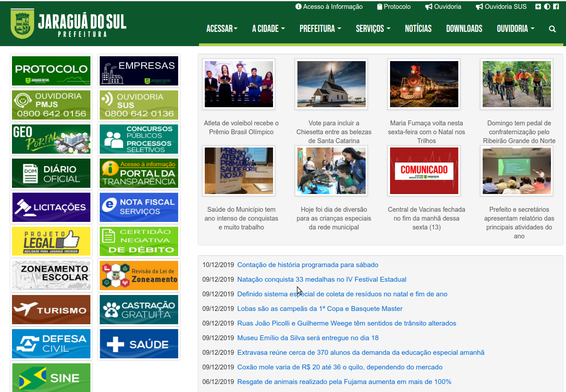Open 'Vote para incluir a Chiesetta' caption
Screen dimensions: 566x392
[334, 132]
